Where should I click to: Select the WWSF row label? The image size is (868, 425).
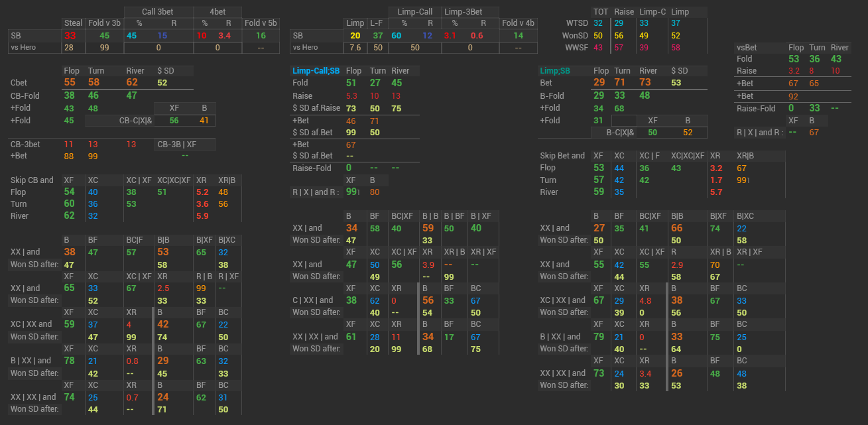click(x=577, y=47)
